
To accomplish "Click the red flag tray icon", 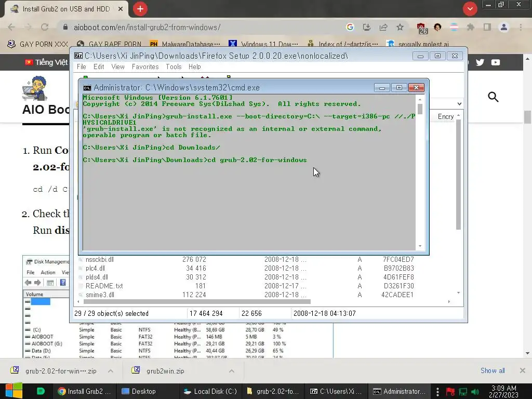I will tap(450, 392).
